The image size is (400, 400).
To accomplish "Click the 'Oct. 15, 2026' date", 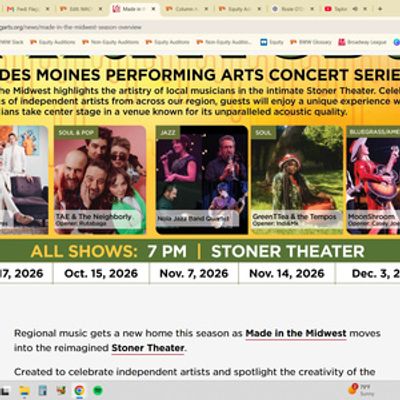I will pyautogui.click(x=101, y=273).
